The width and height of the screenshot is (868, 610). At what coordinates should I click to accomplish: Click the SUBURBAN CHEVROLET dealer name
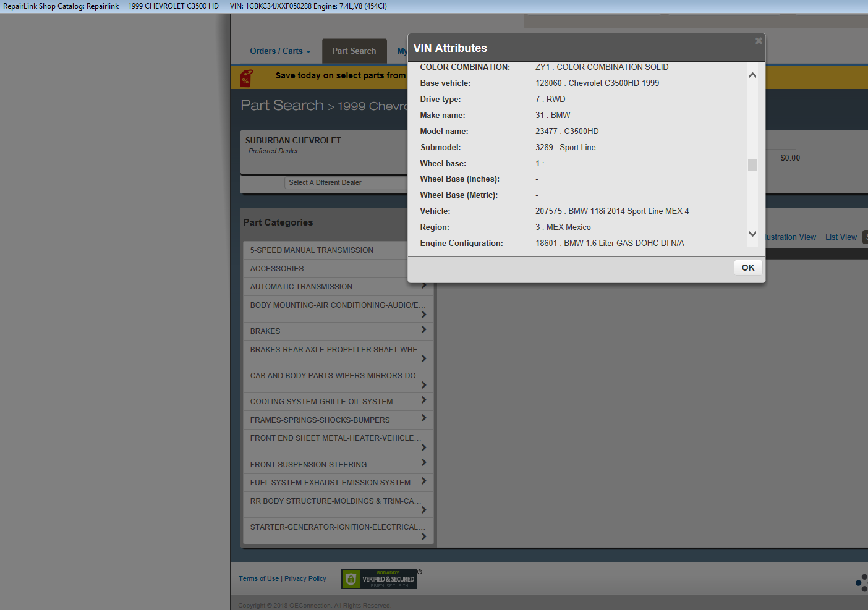[293, 141]
